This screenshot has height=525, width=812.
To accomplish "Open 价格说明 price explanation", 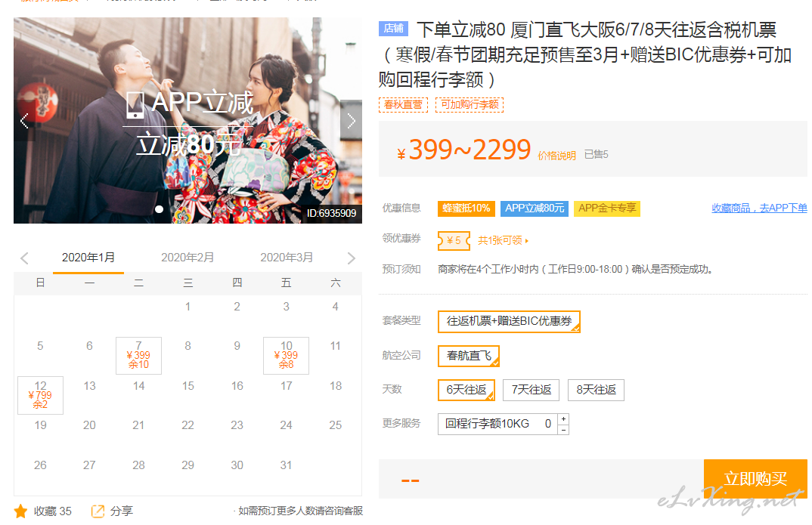I will (x=556, y=156).
